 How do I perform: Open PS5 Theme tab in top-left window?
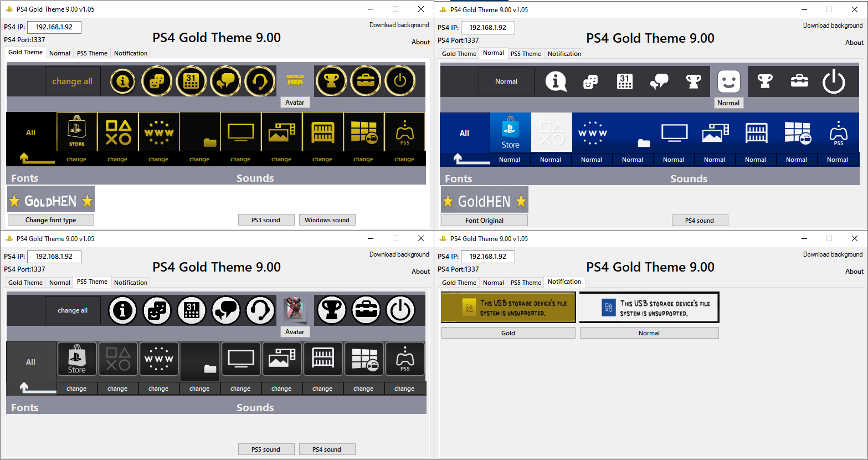tap(92, 53)
